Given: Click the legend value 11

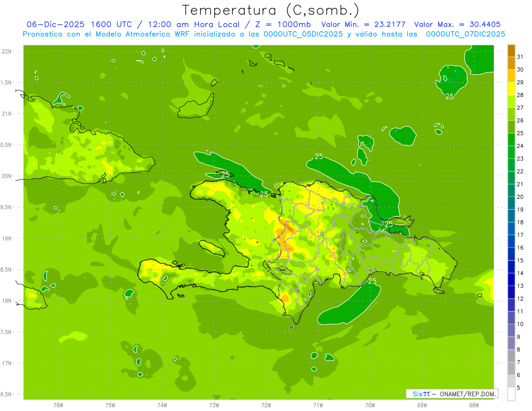Looking at the screenshot, I should click(x=520, y=311).
